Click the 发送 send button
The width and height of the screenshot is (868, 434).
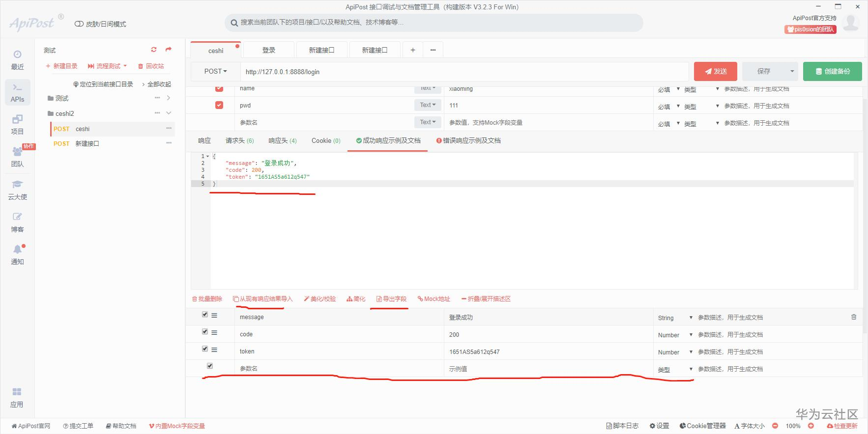716,71
